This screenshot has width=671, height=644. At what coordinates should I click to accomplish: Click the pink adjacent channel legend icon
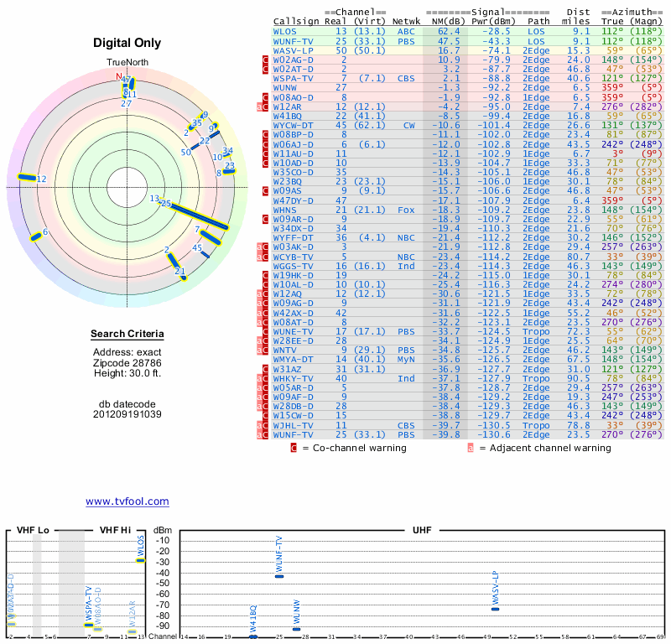pos(471,448)
